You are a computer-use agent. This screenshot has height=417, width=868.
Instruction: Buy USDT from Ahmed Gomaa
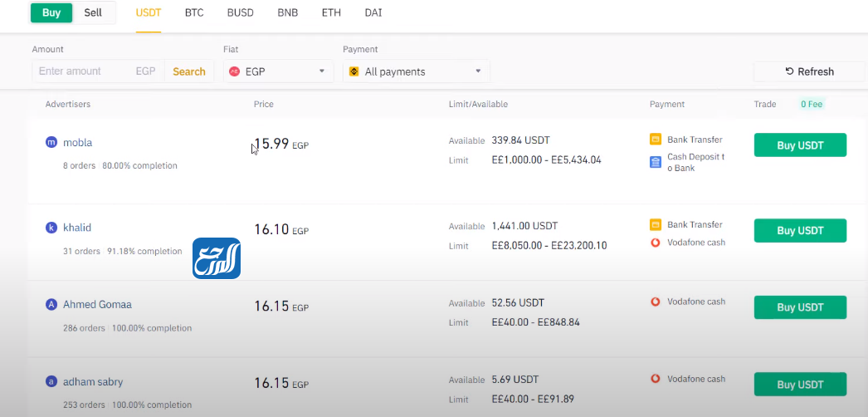800,307
